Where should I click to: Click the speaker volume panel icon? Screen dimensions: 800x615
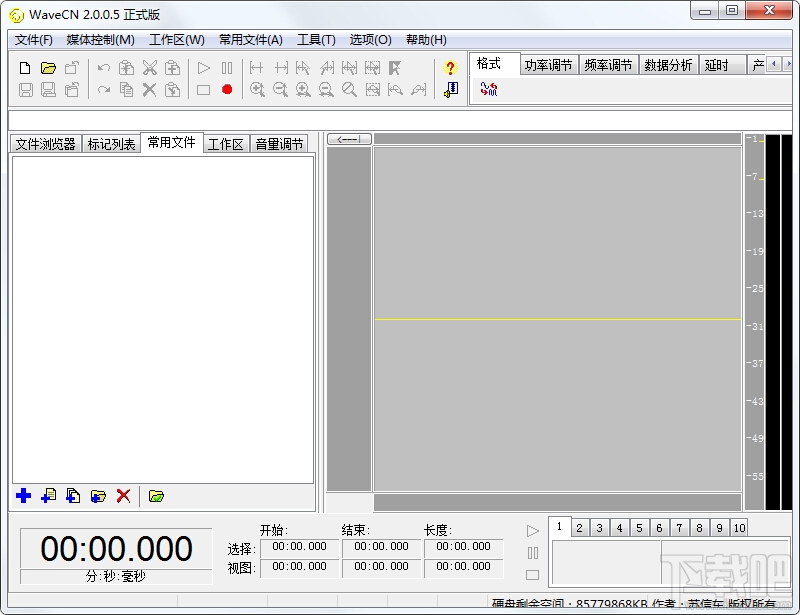(451, 90)
